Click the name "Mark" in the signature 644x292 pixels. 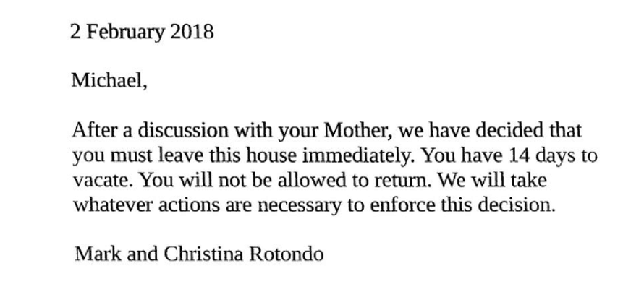98,254
